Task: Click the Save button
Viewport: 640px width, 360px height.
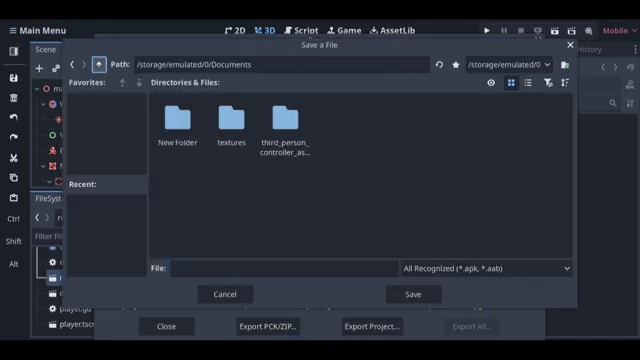Action: tap(413, 294)
